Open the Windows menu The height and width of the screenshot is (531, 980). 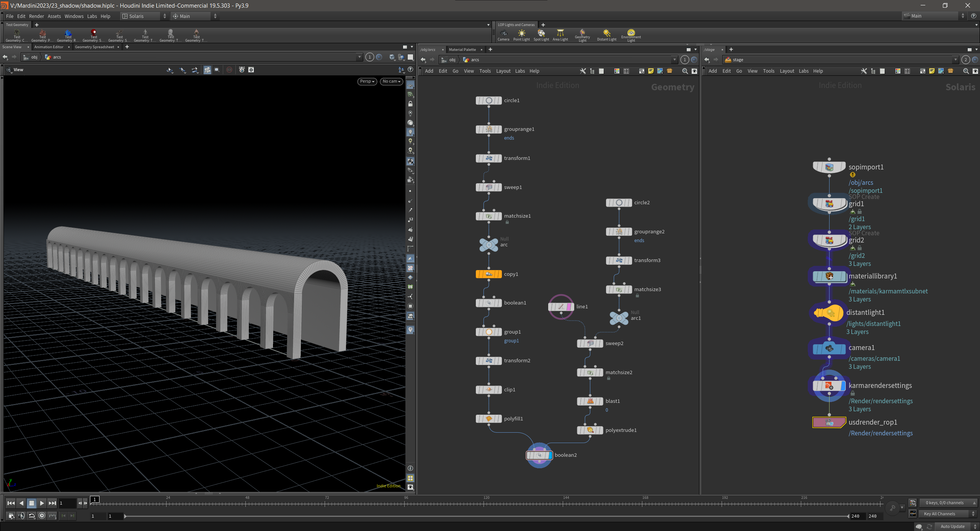tap(74, 16)
